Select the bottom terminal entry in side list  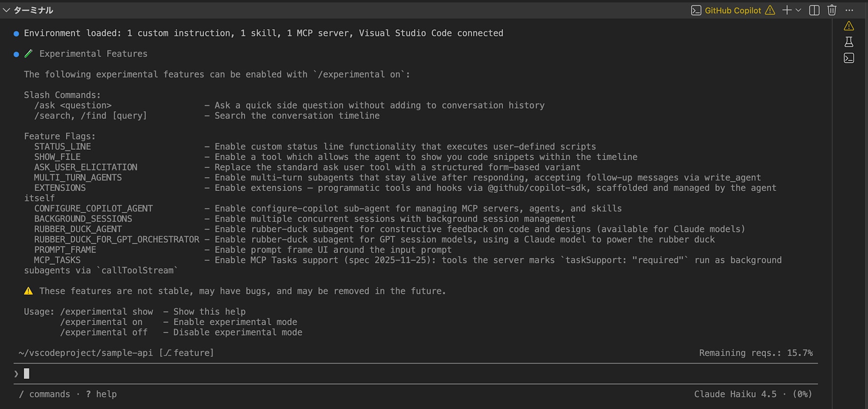click(x=848, y=58)
